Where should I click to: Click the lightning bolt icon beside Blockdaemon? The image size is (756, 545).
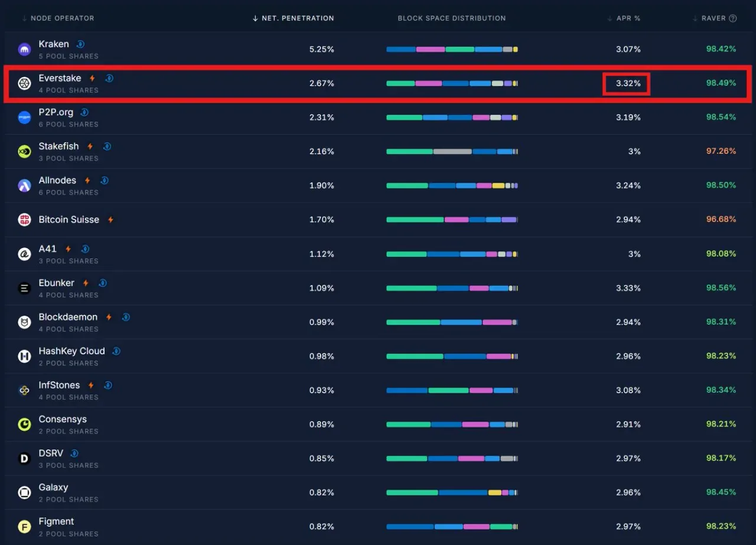[x=109, y=317]
